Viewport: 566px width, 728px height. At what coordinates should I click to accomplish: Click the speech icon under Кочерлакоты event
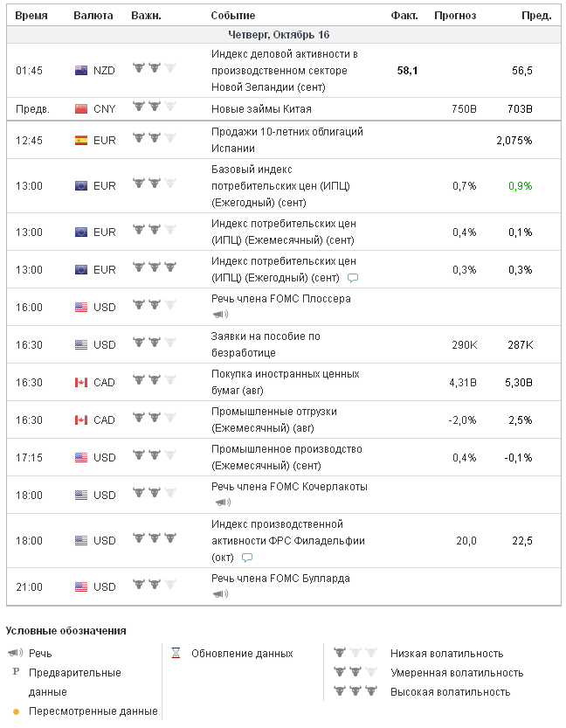[x=222, y=503]
